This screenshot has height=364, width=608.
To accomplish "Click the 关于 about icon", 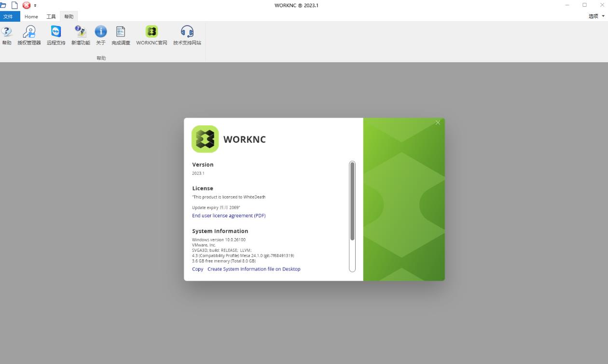I will click(x=100, y=35).
